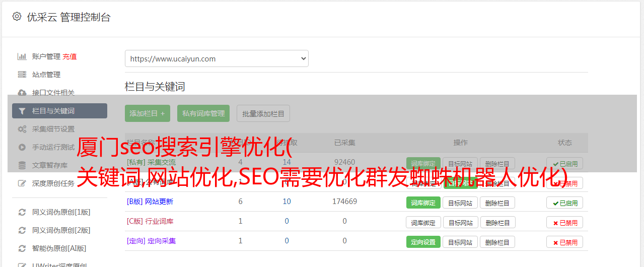Click 删除栏目 for the 行业词库 row
This screenshot has height=267, width=644.
pos(497,222)
